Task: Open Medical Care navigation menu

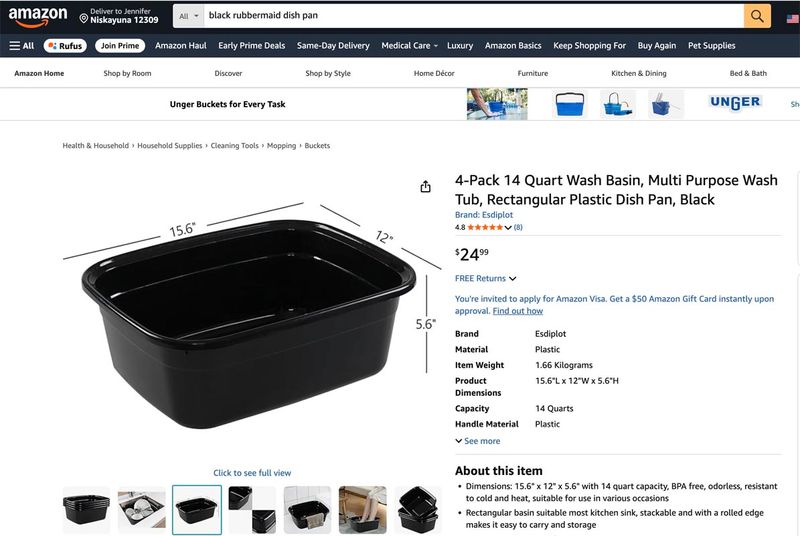Action: coord(410,45)
